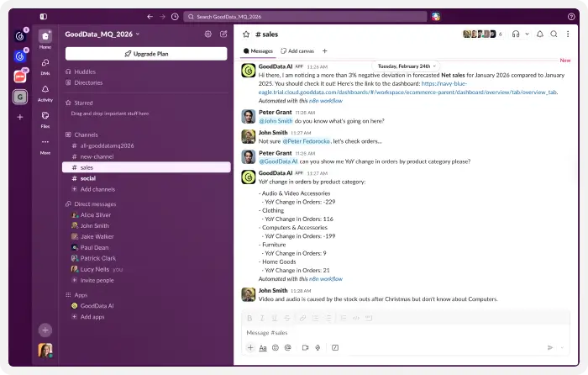Open the Tuesday, February 24th date dropdown
The height and width of the screenshot is (375, 588).
[407, 66]
